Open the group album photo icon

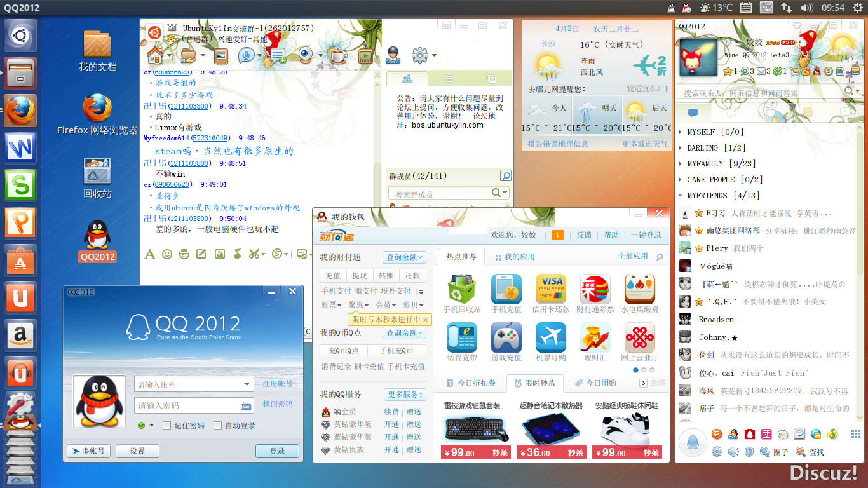[220, 56]
